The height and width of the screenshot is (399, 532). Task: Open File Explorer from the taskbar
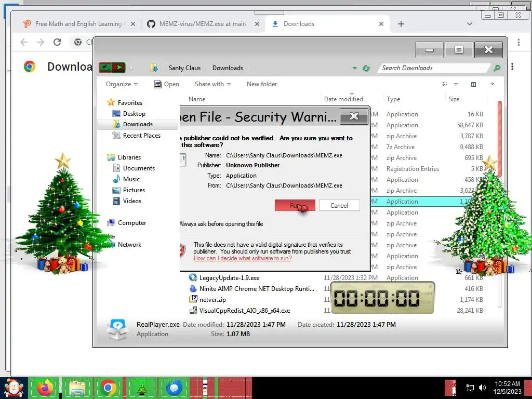77,388
